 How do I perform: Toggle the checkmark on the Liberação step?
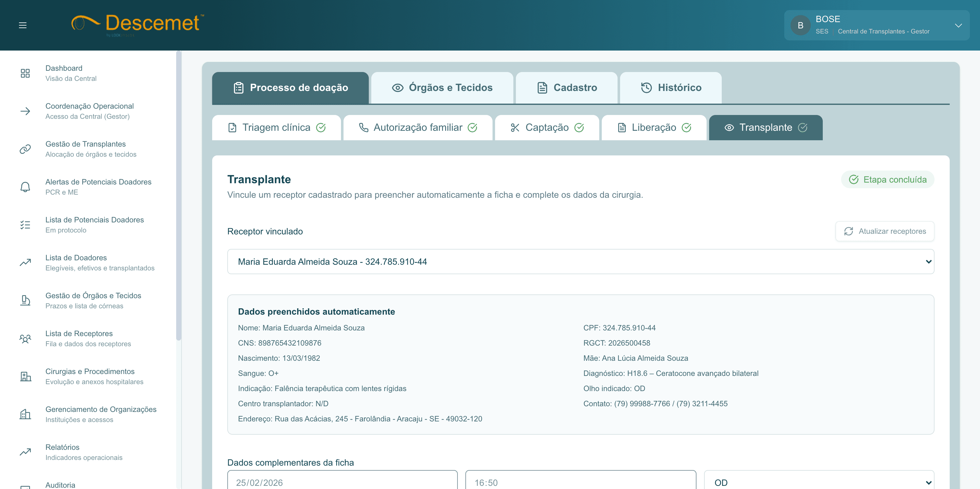687,128
